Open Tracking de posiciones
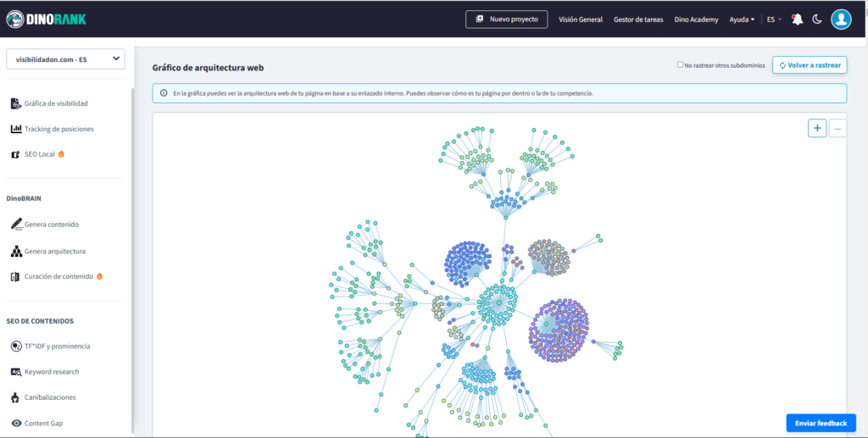 click(58, 129)
